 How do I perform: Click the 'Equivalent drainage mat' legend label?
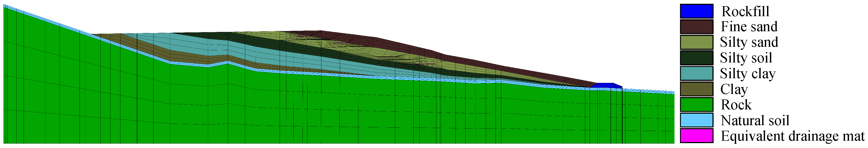(x=793, y=136)
